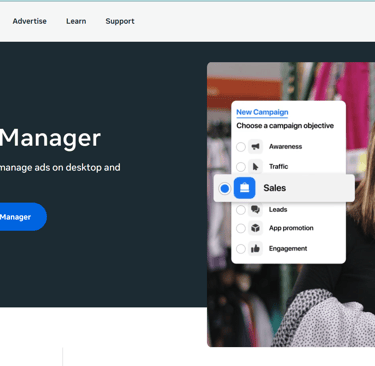Select the Engagement radio button
Viewport: 375px width, 366px height.
[241, 249]
